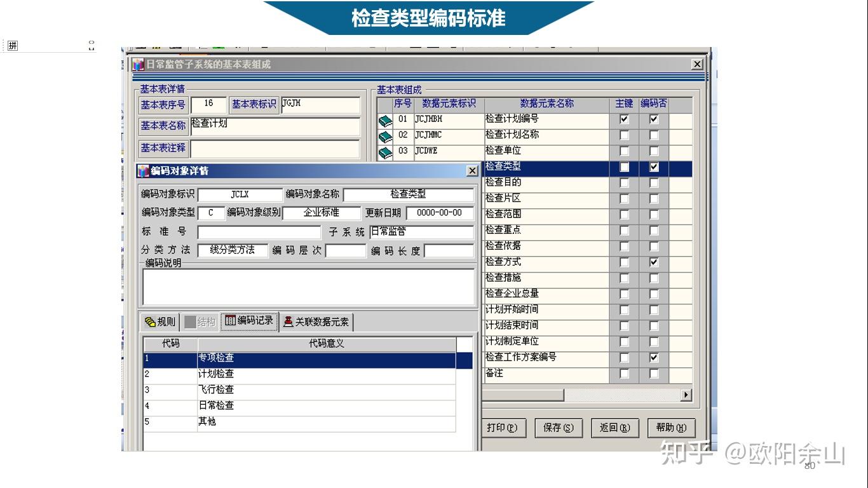
Task: Click the red stamp icon on 关联数据元素 tab
Action: (x=290, y=322)
